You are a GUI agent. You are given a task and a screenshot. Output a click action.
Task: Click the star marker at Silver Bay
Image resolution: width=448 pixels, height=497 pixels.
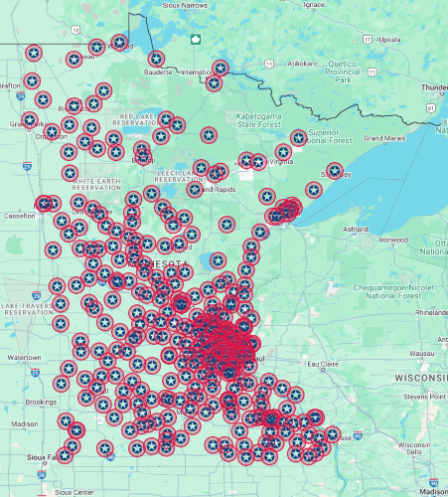point(335,171)
